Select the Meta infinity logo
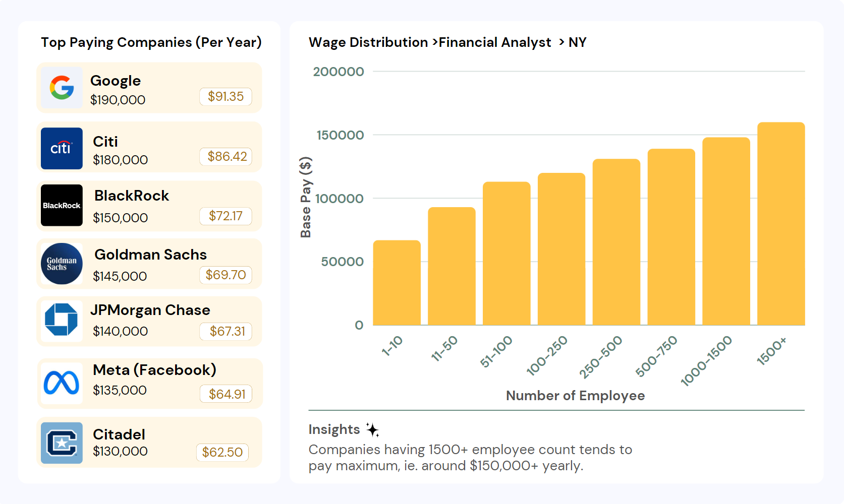This screenshot has height=504, width=844. 61,383
